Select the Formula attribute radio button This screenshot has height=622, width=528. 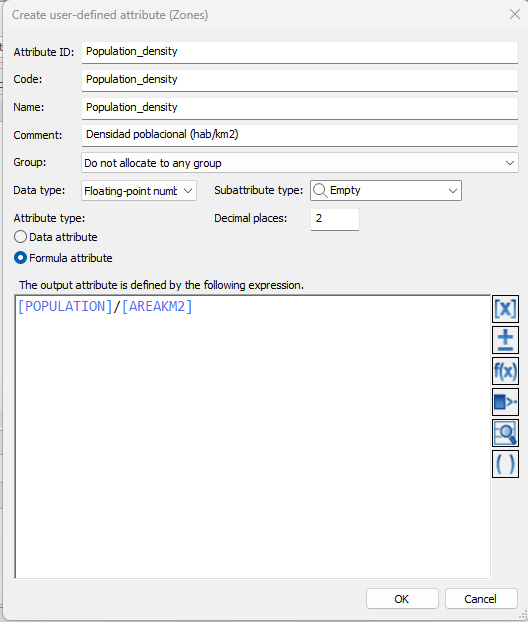tap(20, 258)
